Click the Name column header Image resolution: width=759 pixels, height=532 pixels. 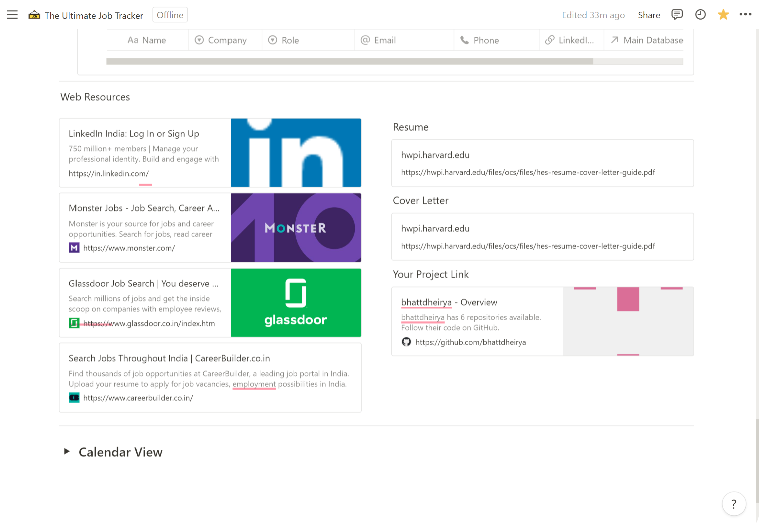tap(147, 40)
